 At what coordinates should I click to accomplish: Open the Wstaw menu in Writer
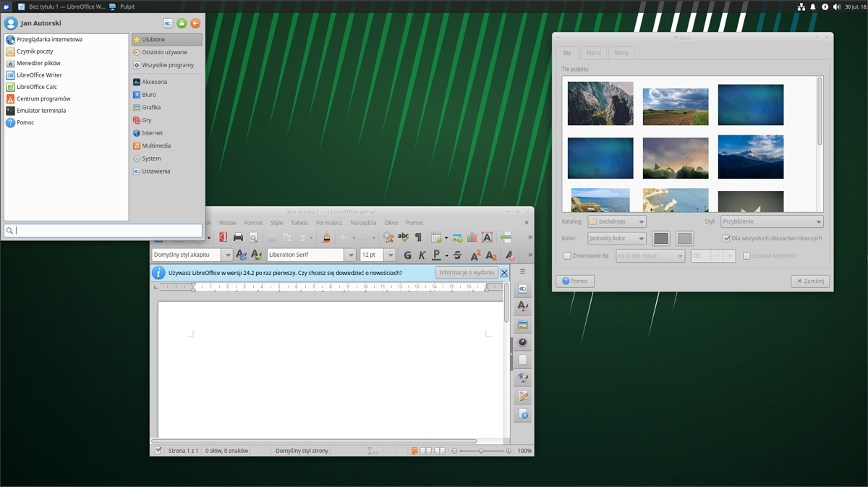click(x=228, y=223)
